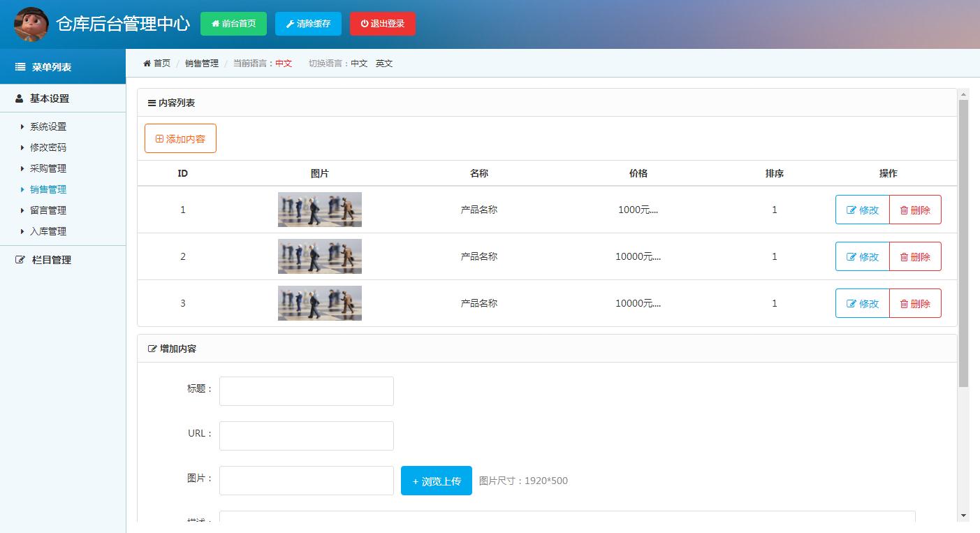The width and height of the screenshot is (980, 533).
Task: Delete row 3 using 删除 button
Action: (x=915, y=303)
